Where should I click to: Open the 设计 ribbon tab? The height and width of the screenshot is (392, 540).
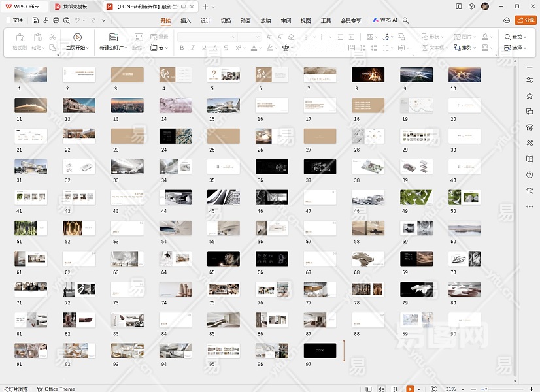coord(205,20)
